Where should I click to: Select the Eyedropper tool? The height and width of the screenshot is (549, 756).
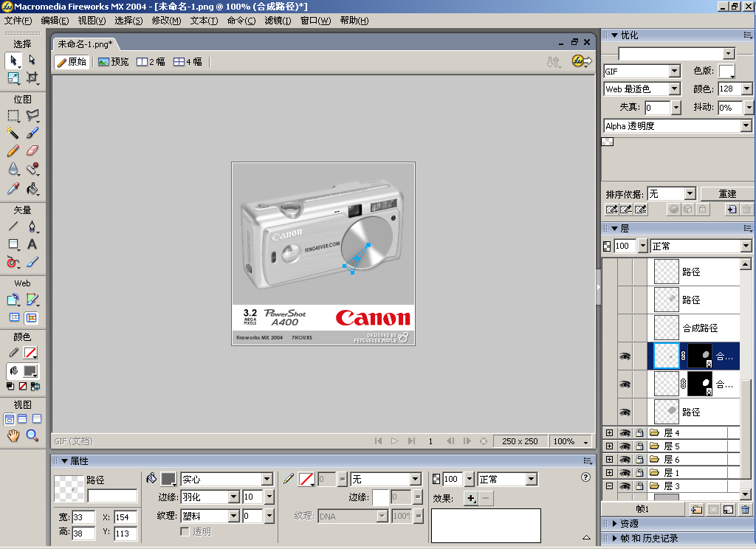tap(13, 188)
